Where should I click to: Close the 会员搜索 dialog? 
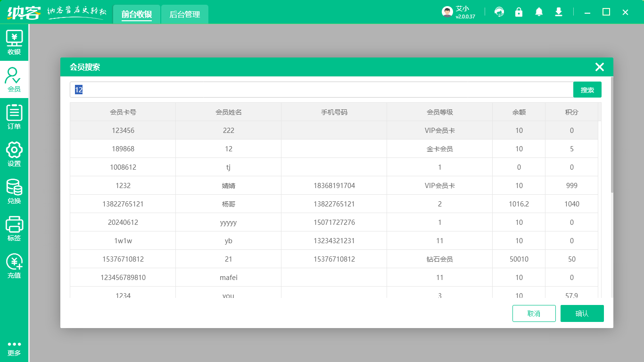click(599, 67)
